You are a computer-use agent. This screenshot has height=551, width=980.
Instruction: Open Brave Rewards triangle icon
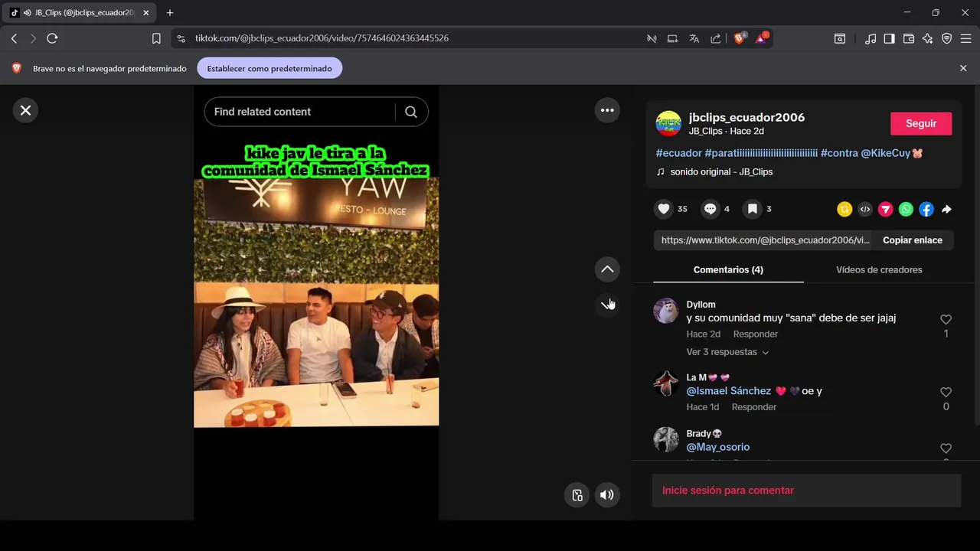click(762, 38)
